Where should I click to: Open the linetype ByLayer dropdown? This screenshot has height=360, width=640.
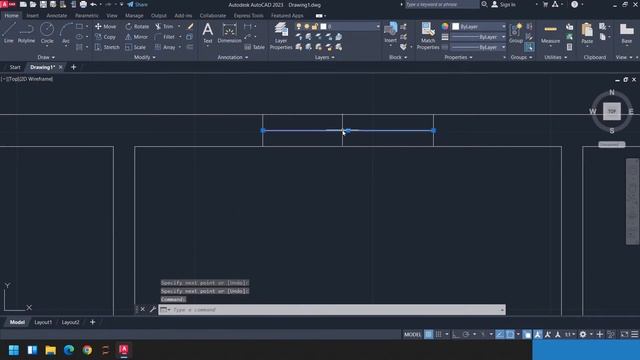[x=479, y=47]
